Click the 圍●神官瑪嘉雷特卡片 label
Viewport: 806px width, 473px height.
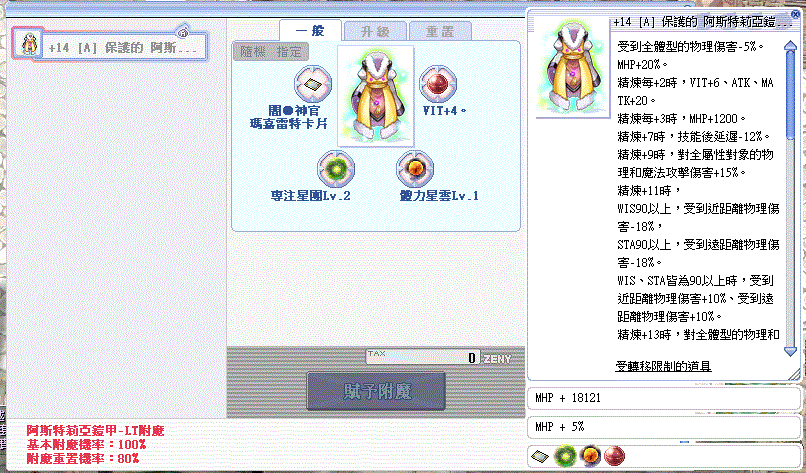[x=288, y=117]
